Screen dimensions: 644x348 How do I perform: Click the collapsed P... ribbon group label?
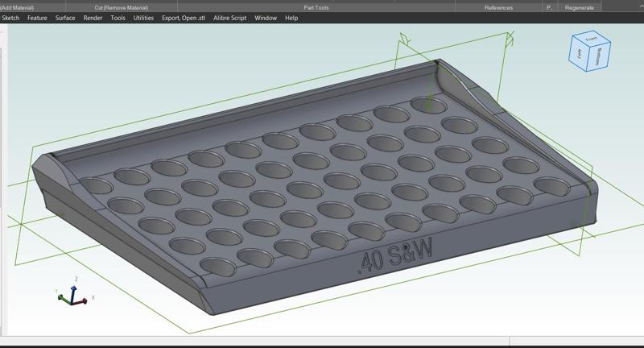coord(549,7)
